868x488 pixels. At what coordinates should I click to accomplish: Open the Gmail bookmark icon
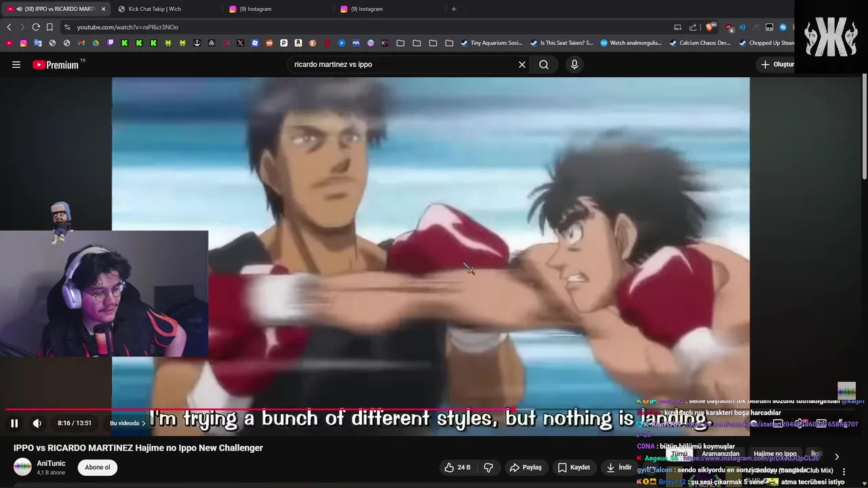(x=81, y=43)
